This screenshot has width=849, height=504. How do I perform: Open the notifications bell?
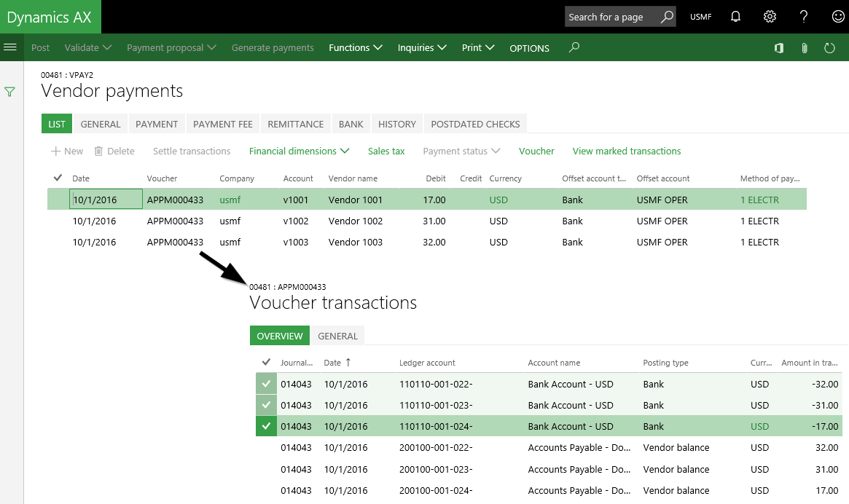pos(736,17)
